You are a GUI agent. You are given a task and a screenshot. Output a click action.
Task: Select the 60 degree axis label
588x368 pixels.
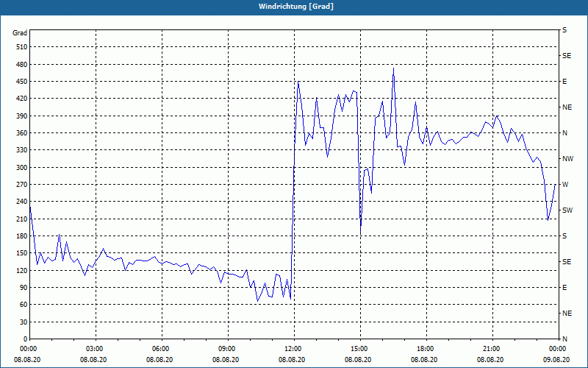(24, 305)
